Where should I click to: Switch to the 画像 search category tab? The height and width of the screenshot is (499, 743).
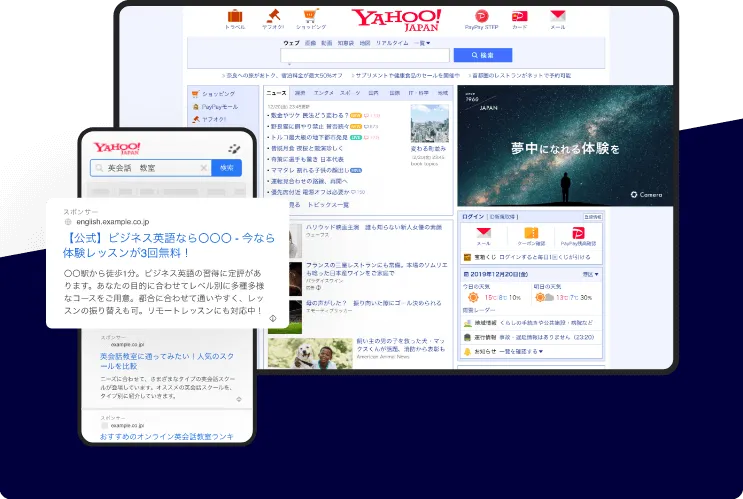click(310, 43)
